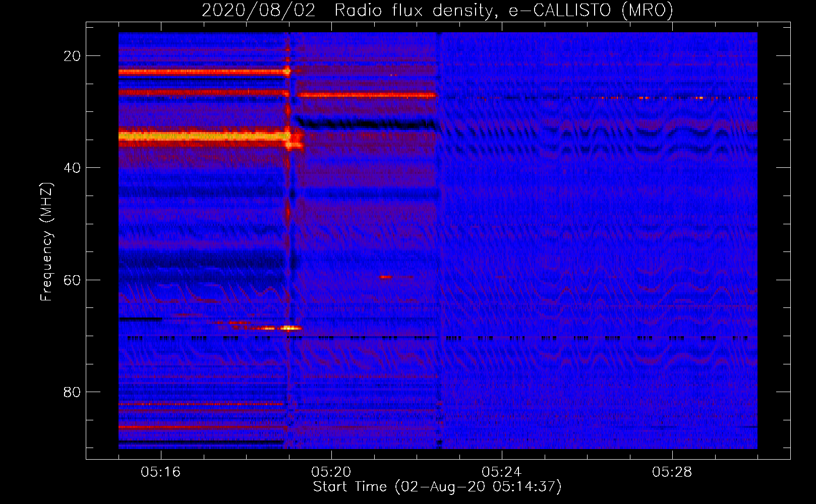This screenshot has width=816, height=504.
Task: Click the '05:20' time tick label
Action: click(331, 472)
